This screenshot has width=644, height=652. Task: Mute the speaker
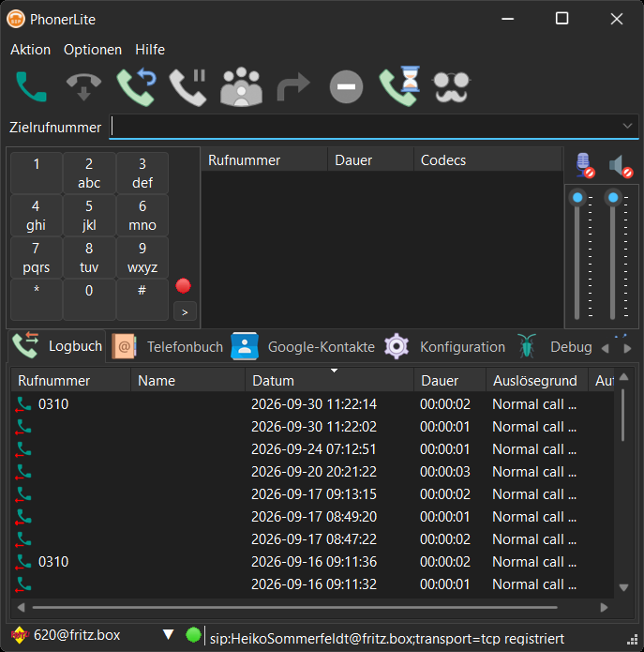click(621, 166)
